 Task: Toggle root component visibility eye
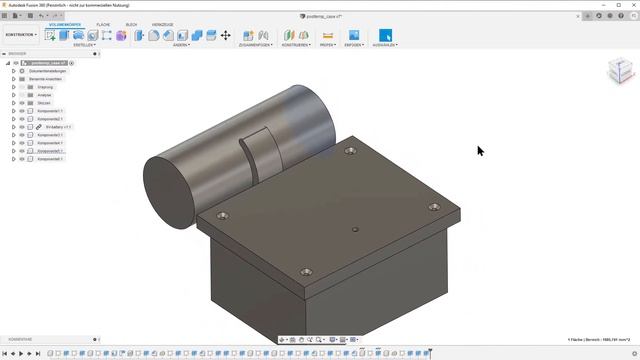click(x=16, y=63)
